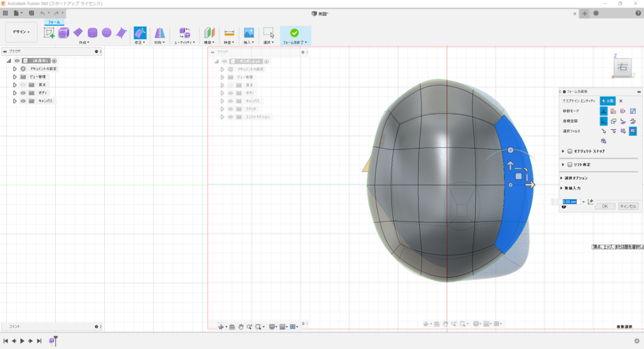Select view 座標空間 second icon
The image size is (644, 349).
[613, 121]
